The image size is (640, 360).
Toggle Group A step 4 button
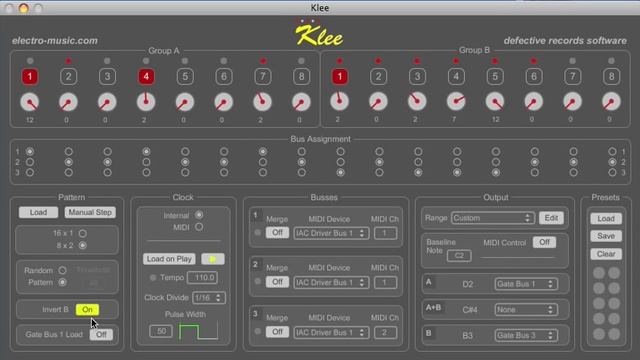tap(146, 76)
